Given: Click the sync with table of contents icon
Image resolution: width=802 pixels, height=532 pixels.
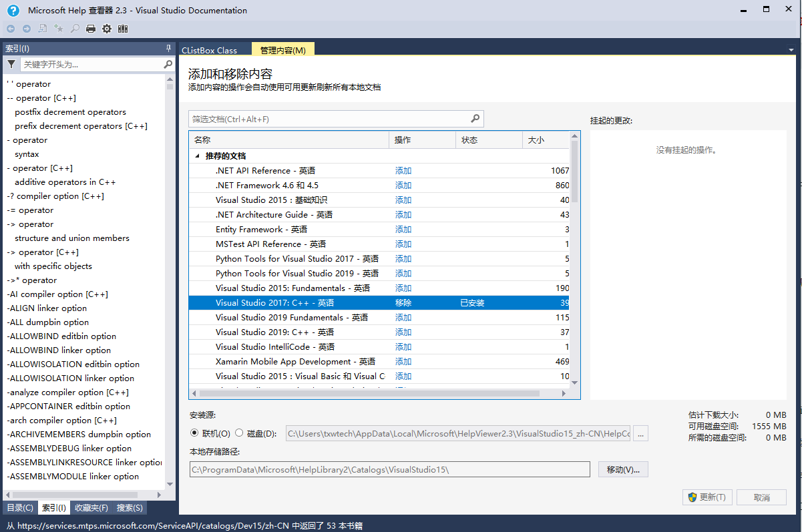Looking at the screenshot, I should pyautogui.click(x=43, y=29).
